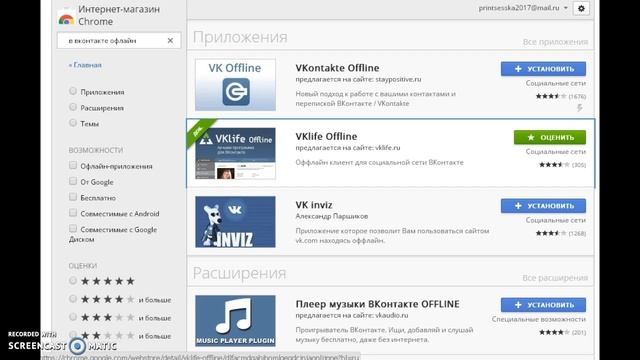Open the Все приложения link
Viewport: 640px width, 360px height.
(555, 42)
